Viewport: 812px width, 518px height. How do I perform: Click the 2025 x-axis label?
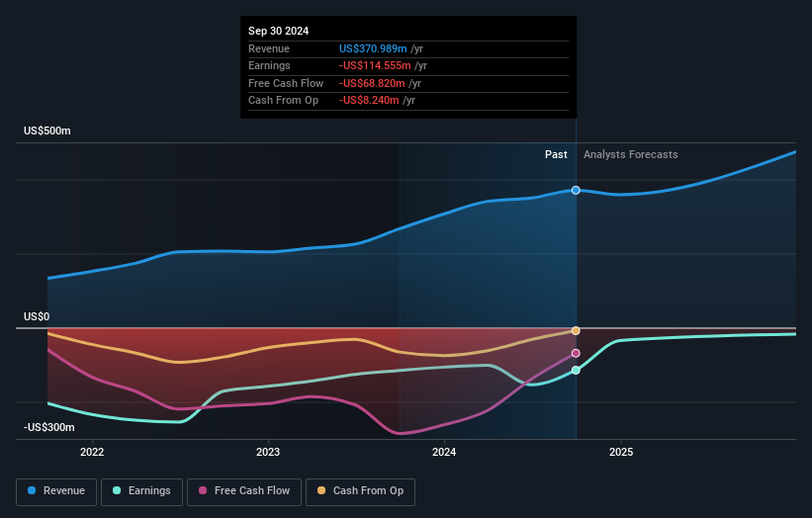coord(621,453)
